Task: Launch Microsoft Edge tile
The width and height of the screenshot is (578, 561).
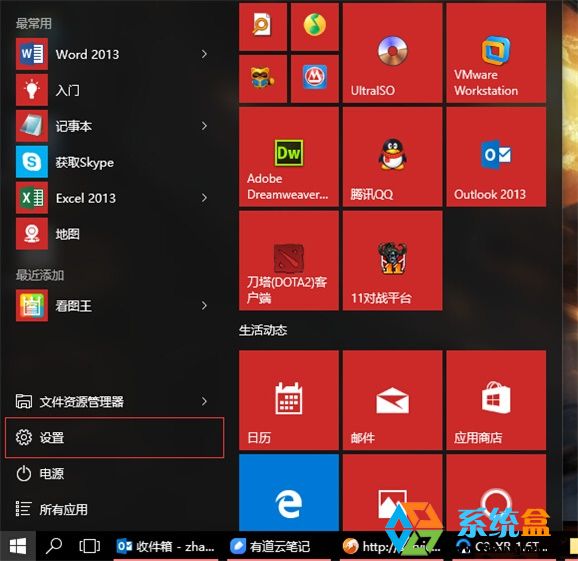Action: tap(289, 492)
